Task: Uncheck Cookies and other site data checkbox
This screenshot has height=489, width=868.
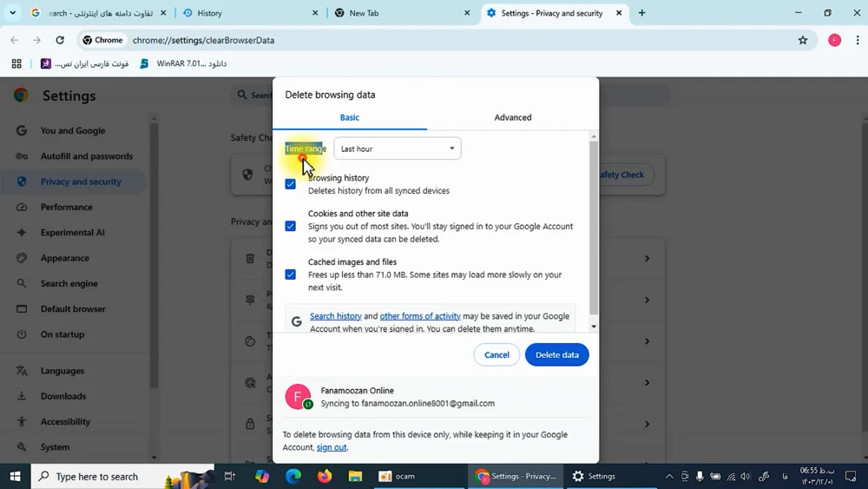Action: [x=290, y=226]
